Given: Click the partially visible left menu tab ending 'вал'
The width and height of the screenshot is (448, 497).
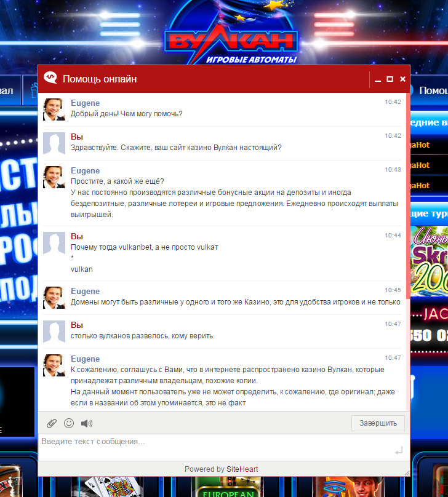Looking at the screenshot, I should (10, 90).
